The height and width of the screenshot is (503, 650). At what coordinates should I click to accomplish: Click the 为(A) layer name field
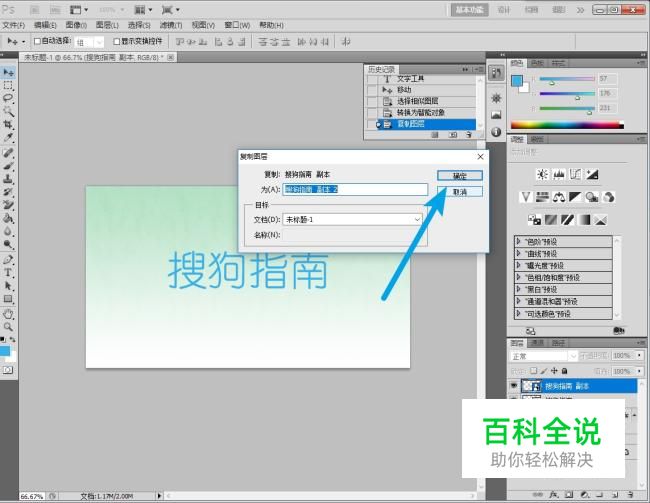pyautogui.click(x=355, y=190)
